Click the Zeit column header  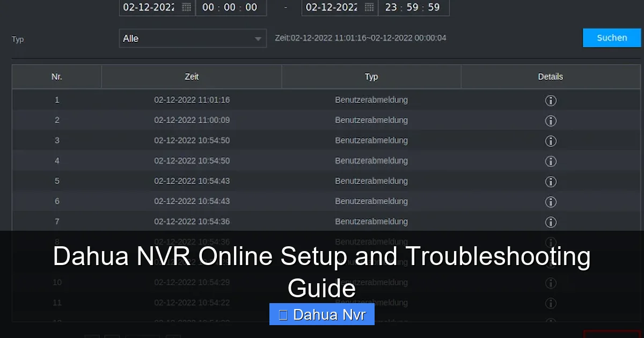[192, 77]
